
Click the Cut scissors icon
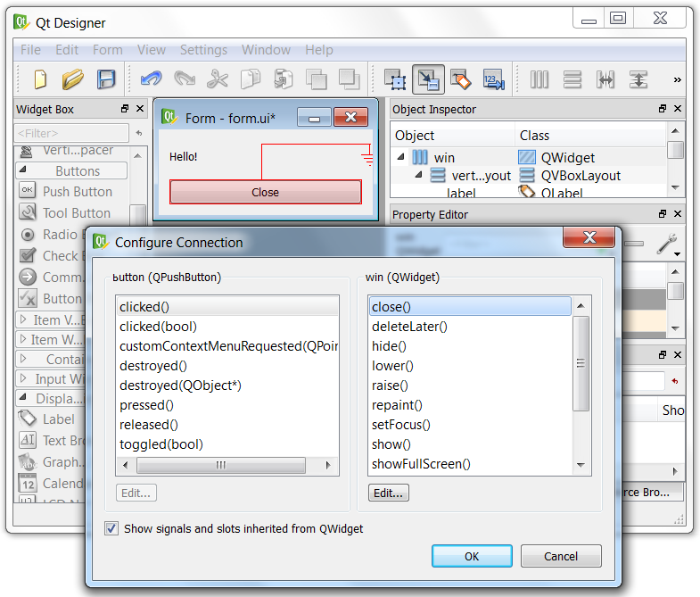coord(218,79)
